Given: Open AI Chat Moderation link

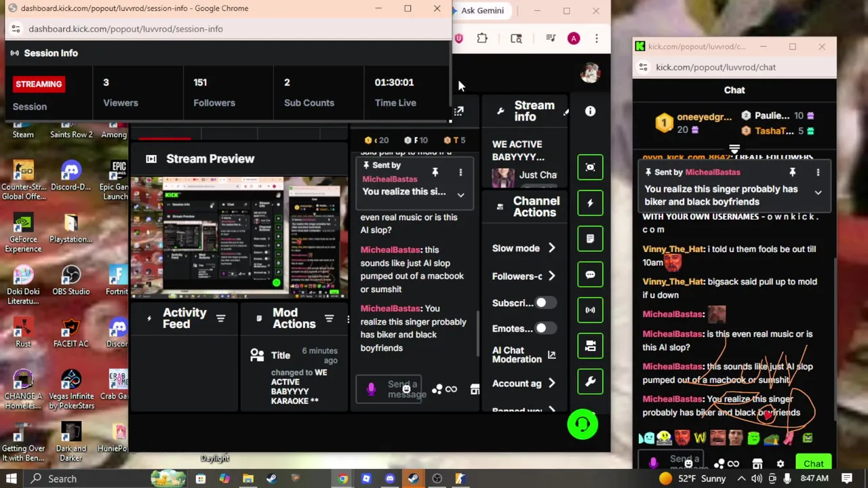Looking at the screenshot, I should 524,354.
